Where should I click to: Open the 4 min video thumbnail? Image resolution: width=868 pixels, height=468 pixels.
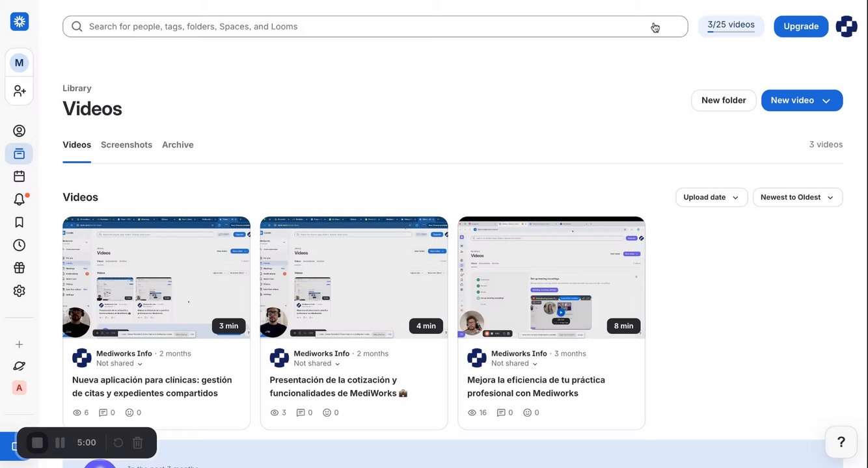tap(354, 278)
